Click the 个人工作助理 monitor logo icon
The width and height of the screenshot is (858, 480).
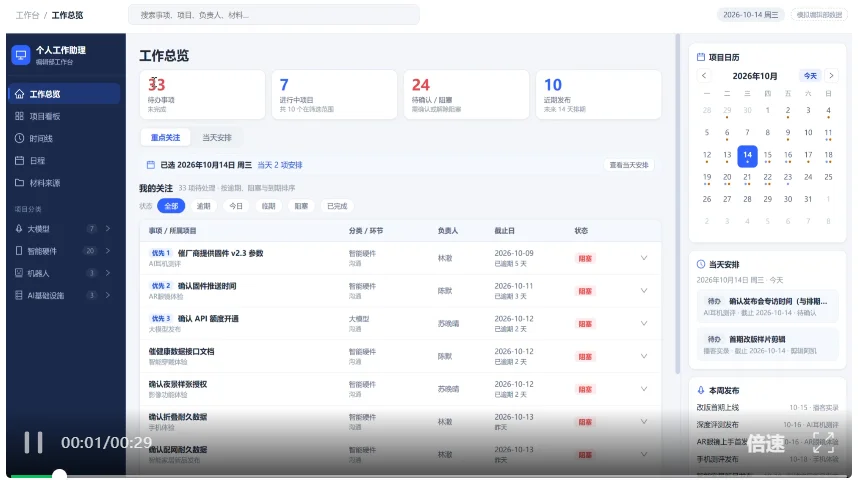coord(21,55)
